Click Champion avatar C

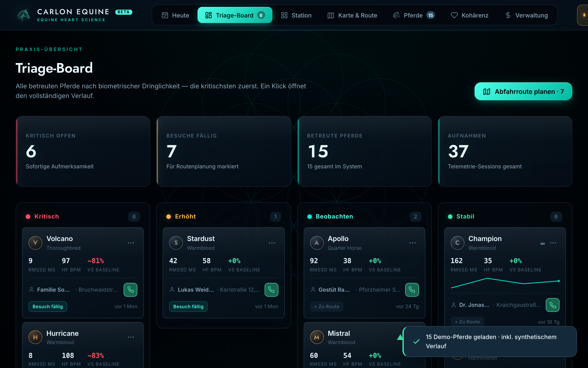[x=457, y=243]
